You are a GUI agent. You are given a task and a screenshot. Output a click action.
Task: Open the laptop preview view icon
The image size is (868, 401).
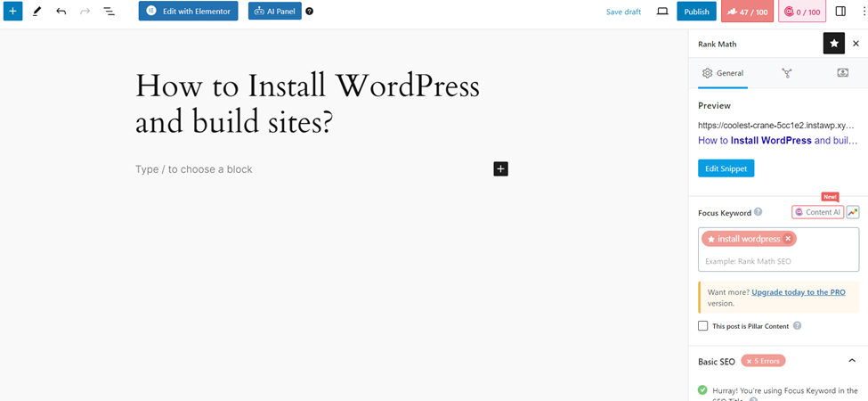click(662, 11)
